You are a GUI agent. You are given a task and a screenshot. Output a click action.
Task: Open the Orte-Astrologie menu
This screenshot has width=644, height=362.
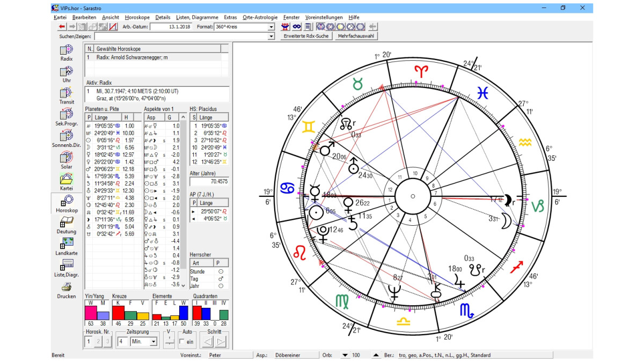pos(260,17)
